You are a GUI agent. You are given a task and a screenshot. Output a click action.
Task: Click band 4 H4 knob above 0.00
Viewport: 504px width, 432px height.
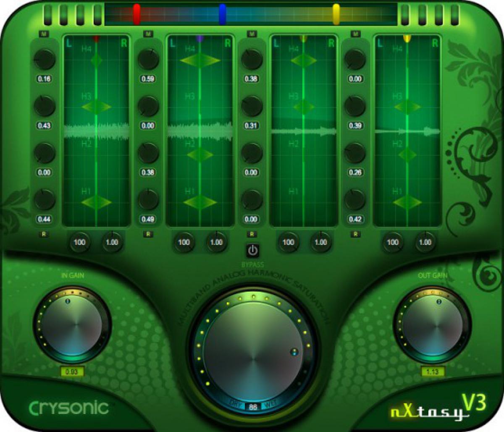point(355,59)
